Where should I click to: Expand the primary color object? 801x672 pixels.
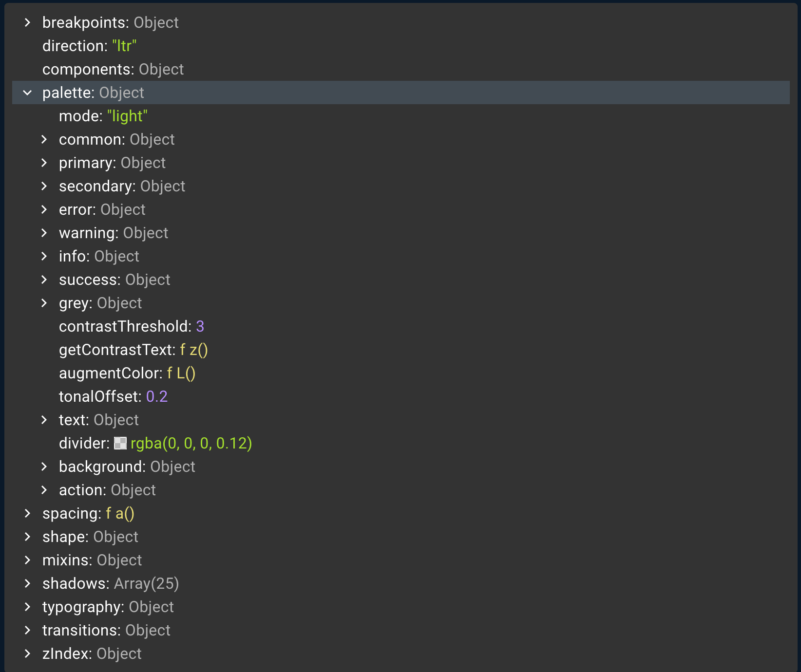click(x=44, y=163)
